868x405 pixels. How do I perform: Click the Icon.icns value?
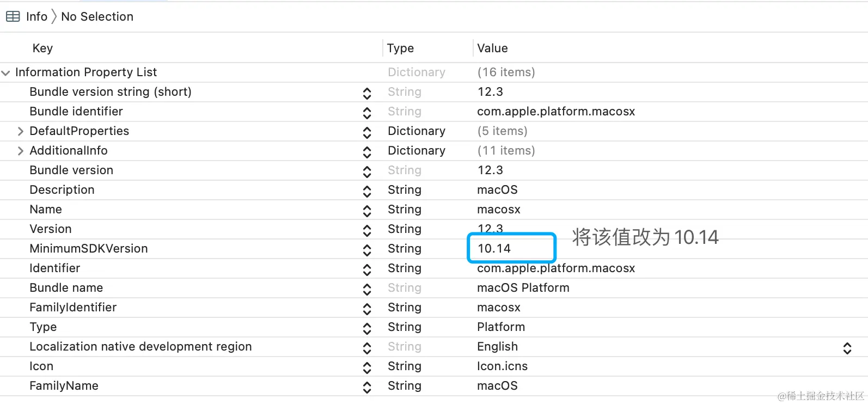(502, 366)
